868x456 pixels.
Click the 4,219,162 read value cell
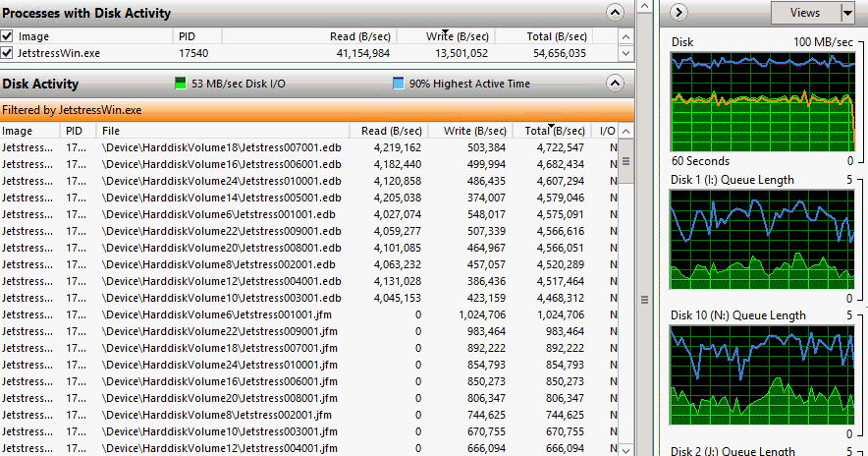pyautogui.click(x=398, y=147)
